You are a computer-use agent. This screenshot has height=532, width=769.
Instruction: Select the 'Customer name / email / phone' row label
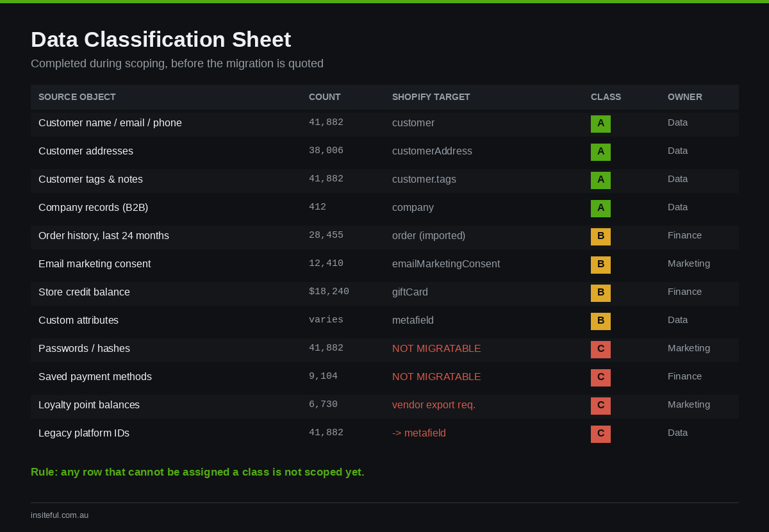point(110,122)
